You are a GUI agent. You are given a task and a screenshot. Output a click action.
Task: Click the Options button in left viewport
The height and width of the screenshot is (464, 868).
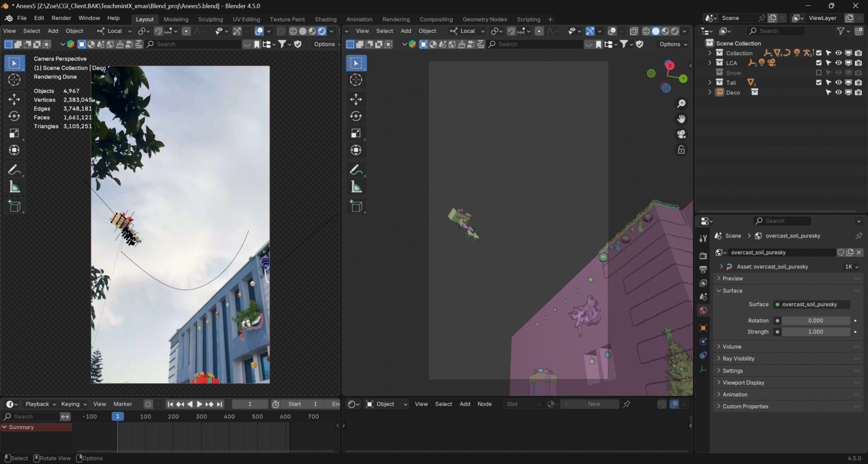(325, 44)
